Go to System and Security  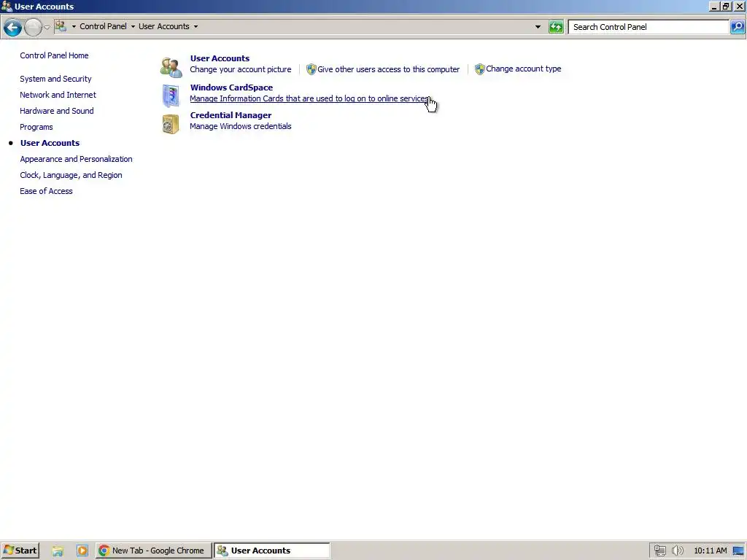click(x=55, y=79)
